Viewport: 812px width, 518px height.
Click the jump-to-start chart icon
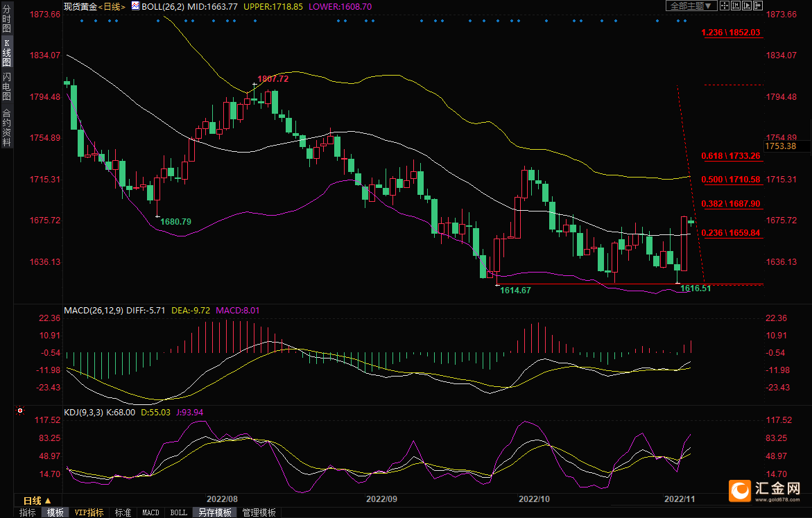point(736,6)
